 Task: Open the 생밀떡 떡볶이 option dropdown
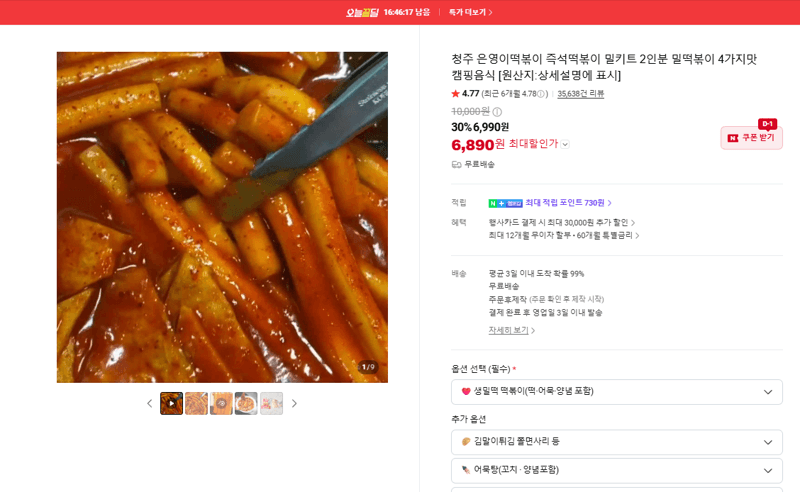point(616,391)
